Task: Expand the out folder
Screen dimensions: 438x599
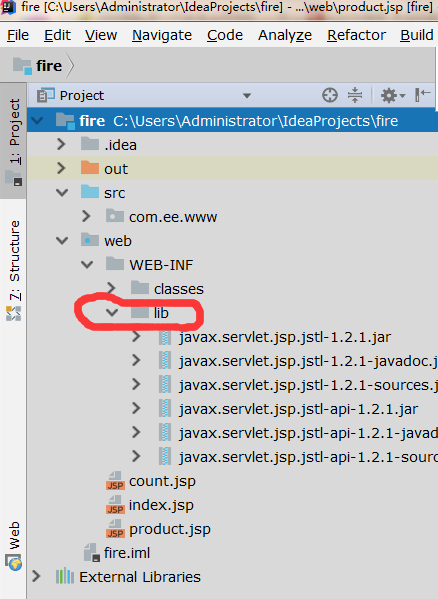Action: pos(61,168)
